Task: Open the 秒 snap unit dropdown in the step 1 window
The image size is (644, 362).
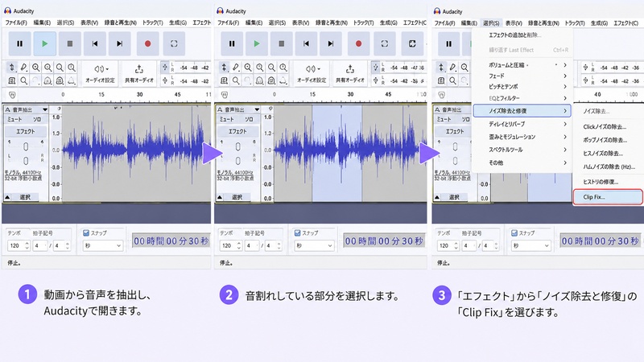Action: click(x=102, y=246)
